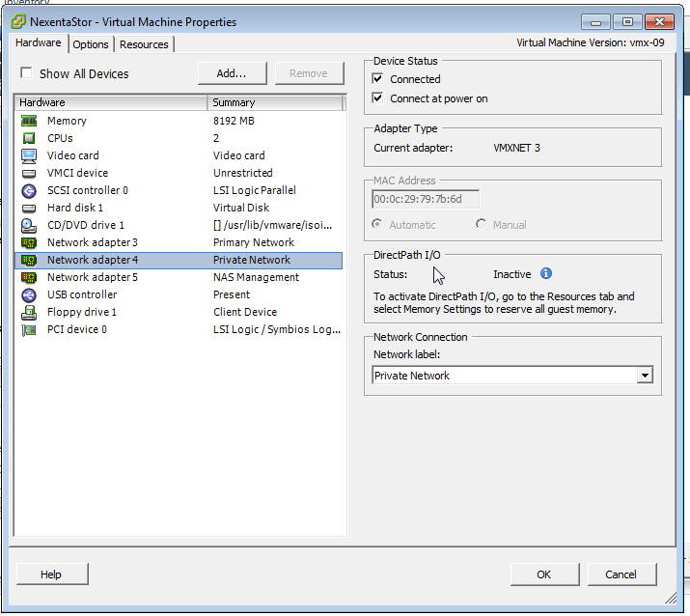The image size is (690, 616).
Task: Toggle Connect at power on
Action: pyautogui.click(x=378, y=98)
